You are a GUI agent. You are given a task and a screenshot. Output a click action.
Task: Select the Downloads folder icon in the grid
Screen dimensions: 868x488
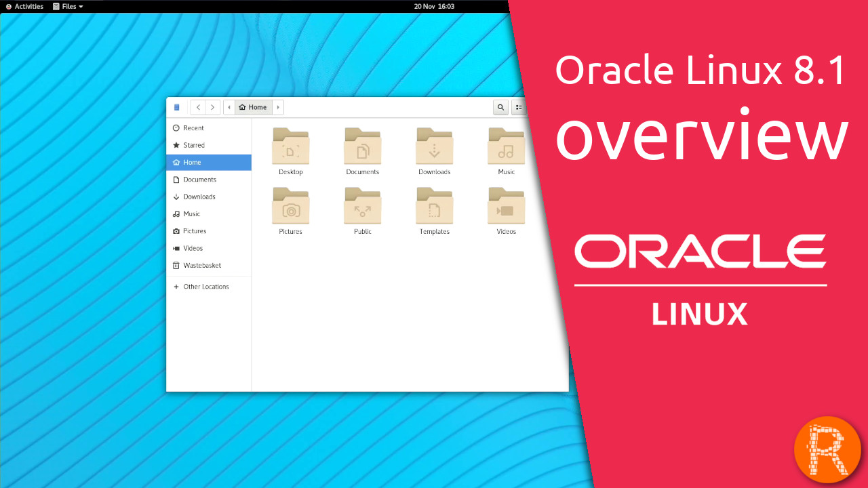point(435,146)
